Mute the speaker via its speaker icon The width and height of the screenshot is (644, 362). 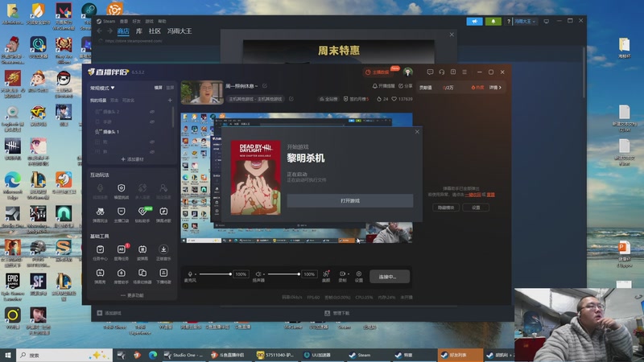pos(258,274)
